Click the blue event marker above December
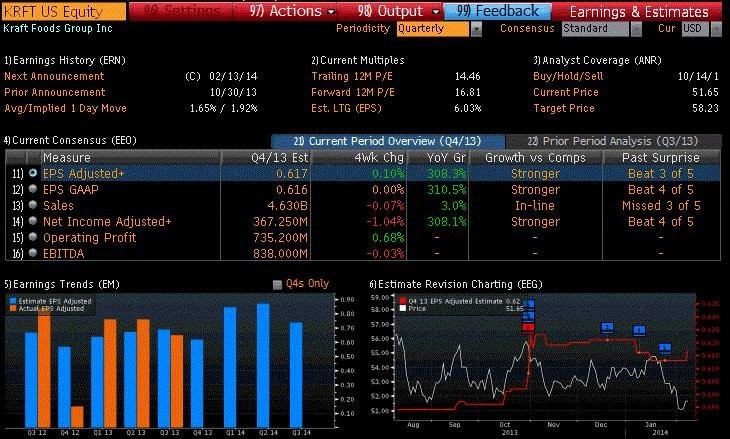The height and width of the screenshot is (439, 730). (607, 328)
